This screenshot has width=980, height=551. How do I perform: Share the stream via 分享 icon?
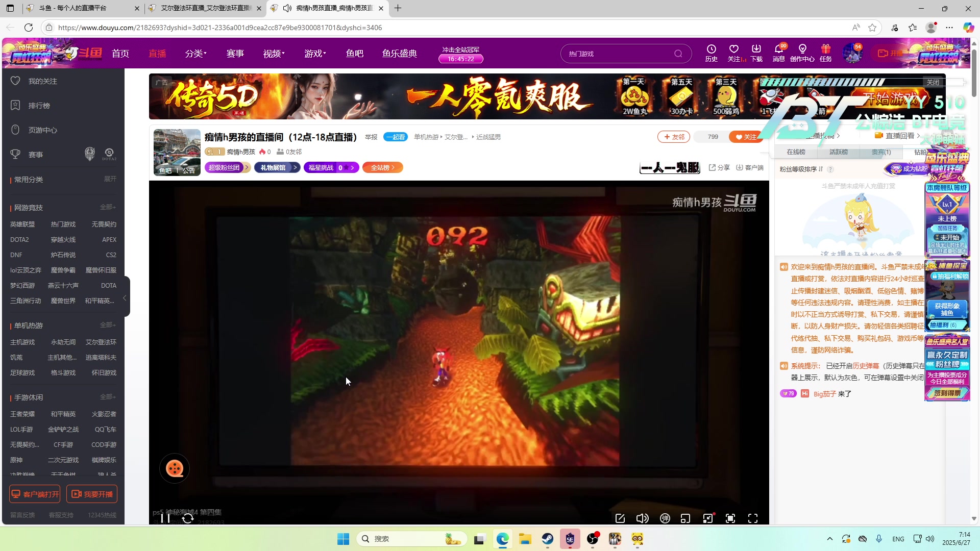pyautogui.click(x=719, y=167)
